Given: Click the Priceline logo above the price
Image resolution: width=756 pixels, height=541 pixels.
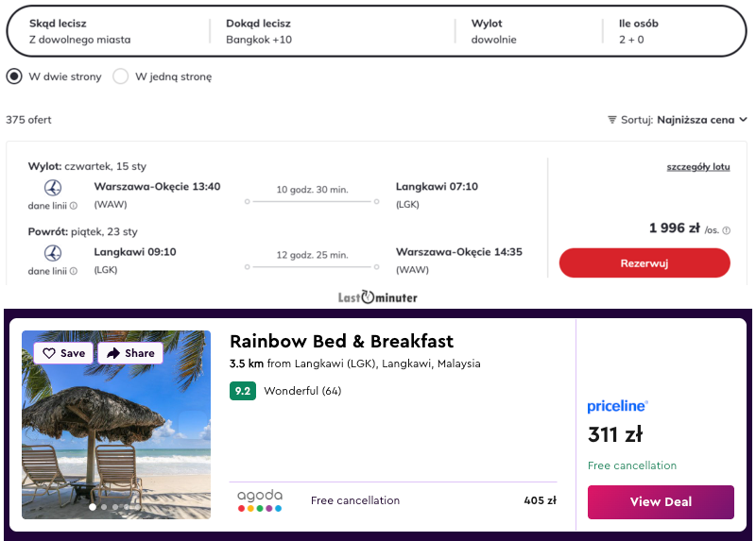Looking at the screenshot, I should [x=617, y=406].
